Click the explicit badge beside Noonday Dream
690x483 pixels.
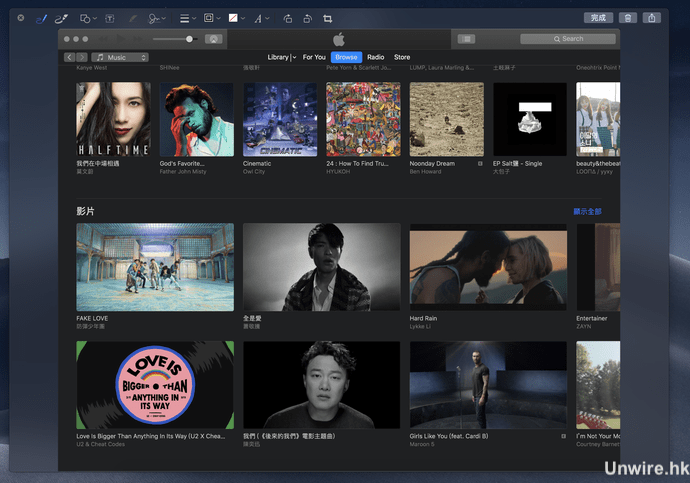coord(480,164)
